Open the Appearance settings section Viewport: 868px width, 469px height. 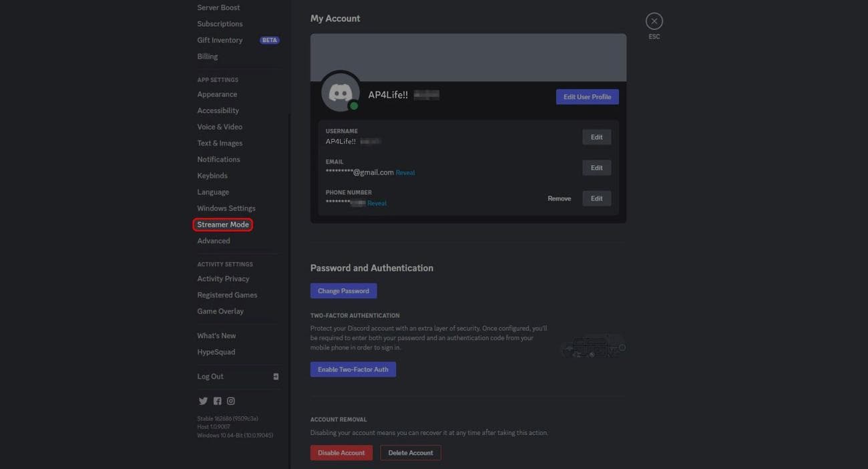217,94
